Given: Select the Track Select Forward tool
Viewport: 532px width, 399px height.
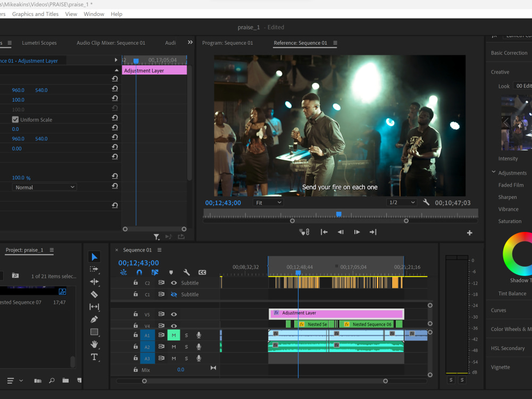Looking at the screenshot, I should coord(94,268).
